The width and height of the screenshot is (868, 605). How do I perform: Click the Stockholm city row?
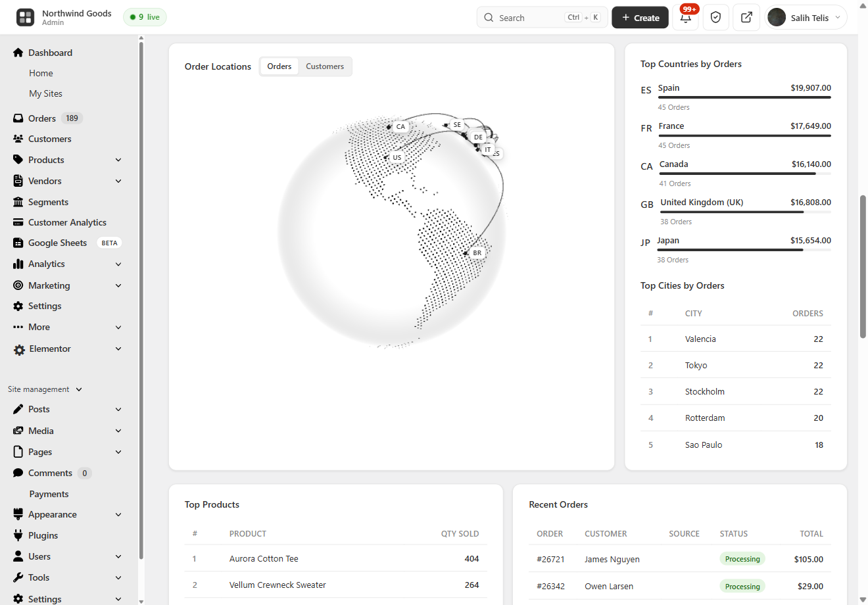click(x=736, y=391)
